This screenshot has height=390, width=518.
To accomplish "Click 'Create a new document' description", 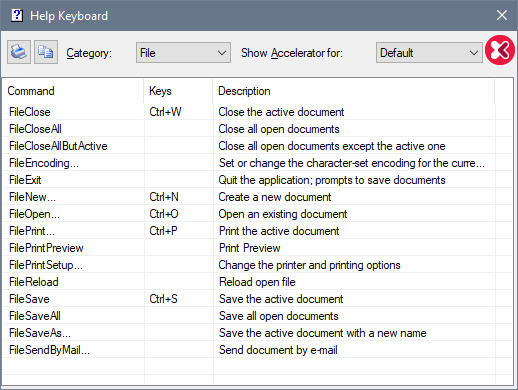I will coord(275,197).
